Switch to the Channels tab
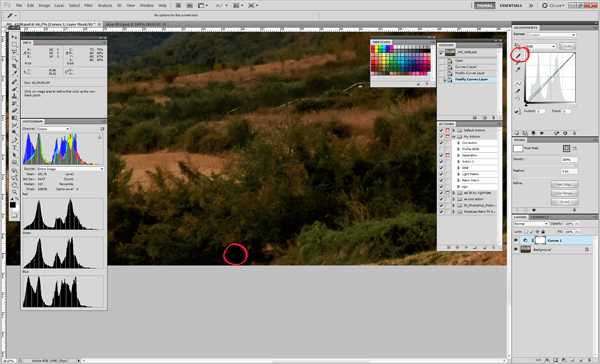The height and width of the screenshot is (364, 600). coord(540,217)
